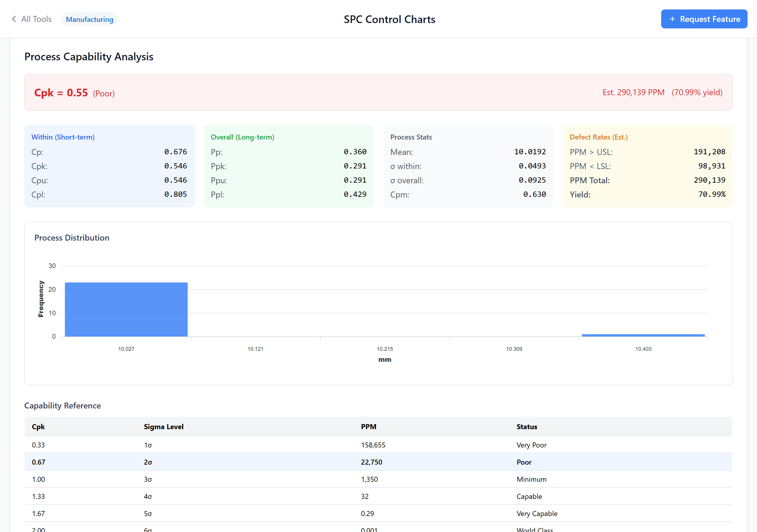The width and height of the screenshot is (757, 532).
Task: Click the Est. 290,139 PPM text
Action: 633,92
